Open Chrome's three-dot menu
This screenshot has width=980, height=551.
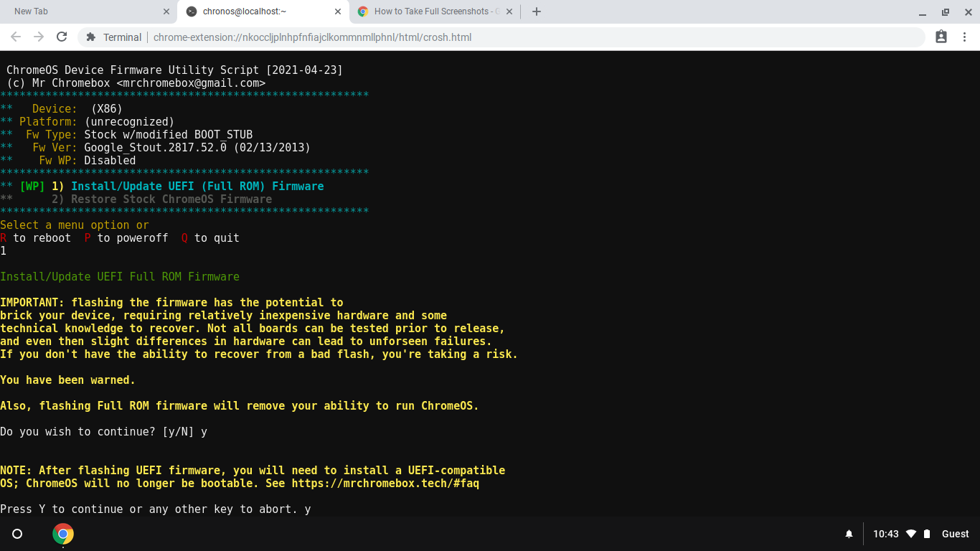(964, 37)
